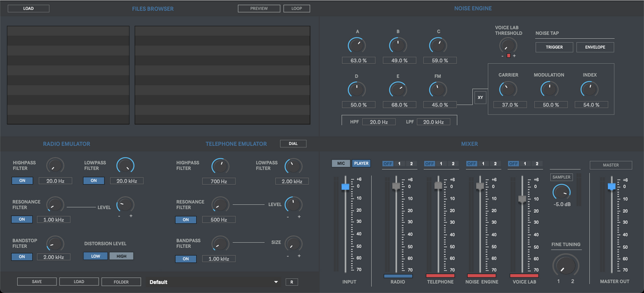
Task: Click the Voice Lab Threshold knob
Action: [508, 46]
